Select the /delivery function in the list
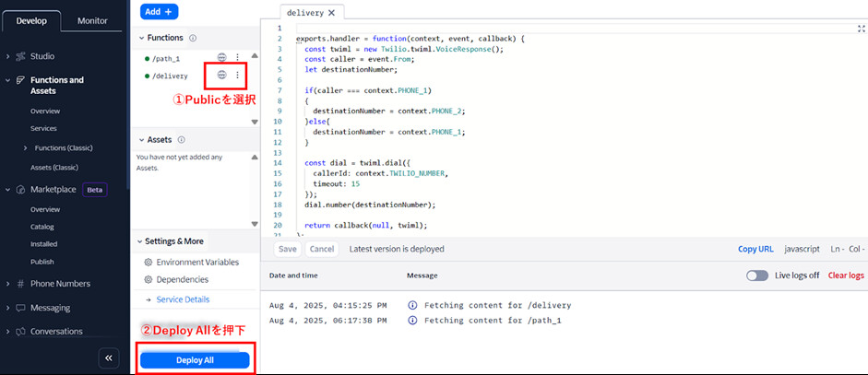This screenshot has width=868, height=375. click(170, 76)
